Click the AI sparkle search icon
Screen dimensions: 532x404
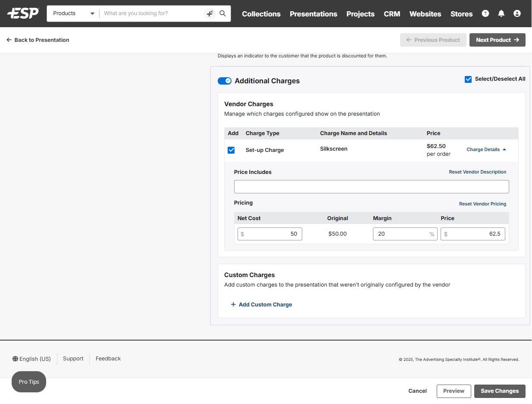210,13
